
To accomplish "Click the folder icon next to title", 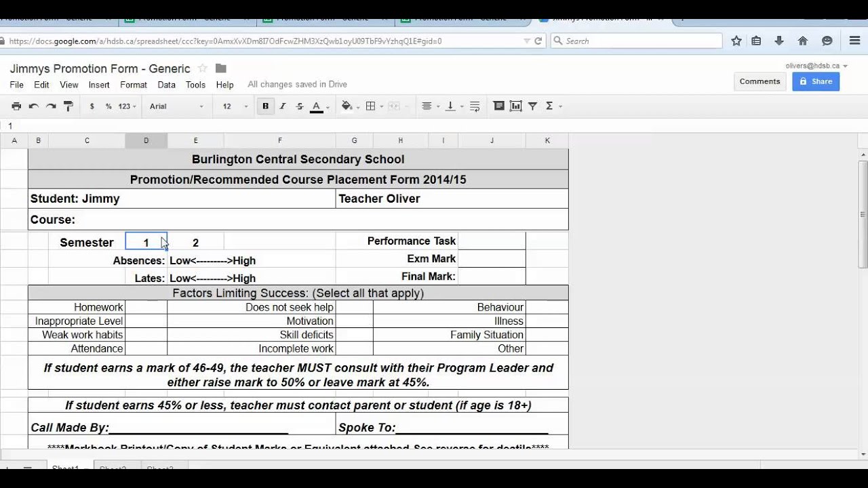I will click(220, 68).
